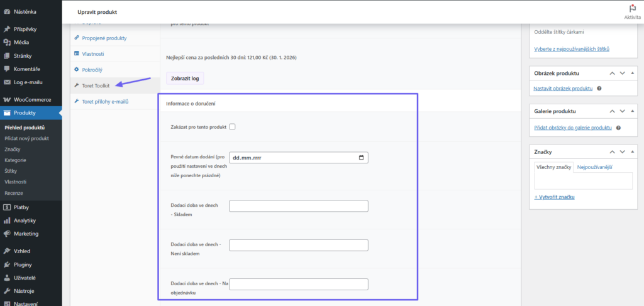Viewport: 644px width, 306px height.
Task: Click the Nastavení settings icon
Action: click(6, 304)
